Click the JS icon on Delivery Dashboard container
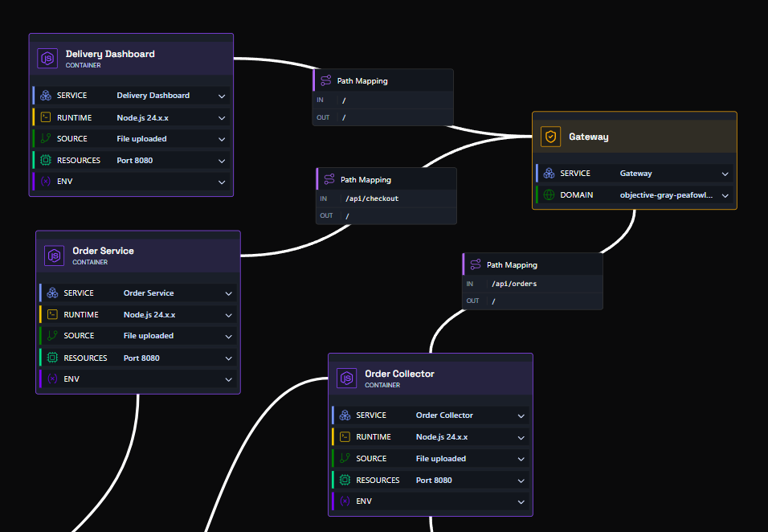768x532 pixels. coord(47,59)
